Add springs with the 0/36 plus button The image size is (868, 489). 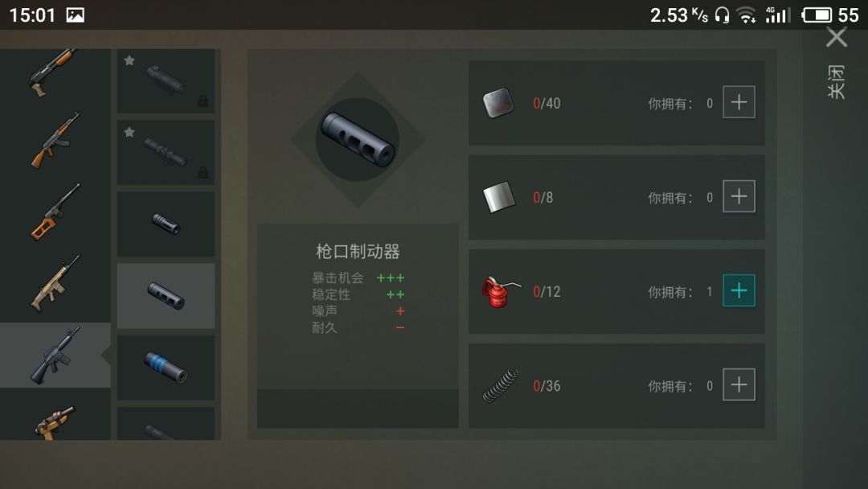coord(739,384)
